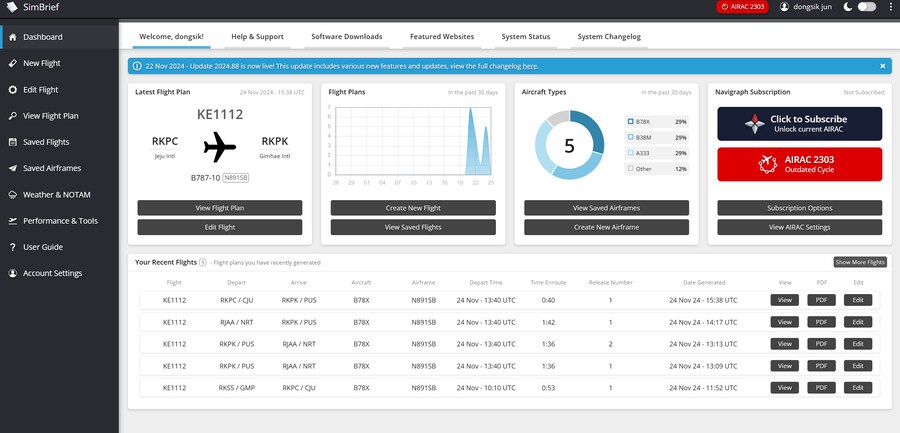The height and width of the screenshot is (433, 900).
Task: Click the Create New Flight button
Action: (413, 208)
